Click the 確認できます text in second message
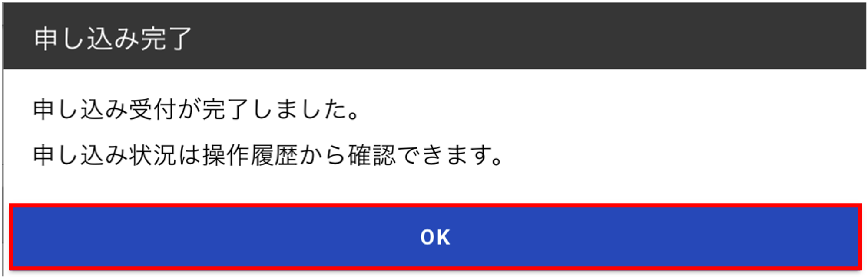Viewport: 868px width, 278px height. pyautogui.click(x=425, y=155)
